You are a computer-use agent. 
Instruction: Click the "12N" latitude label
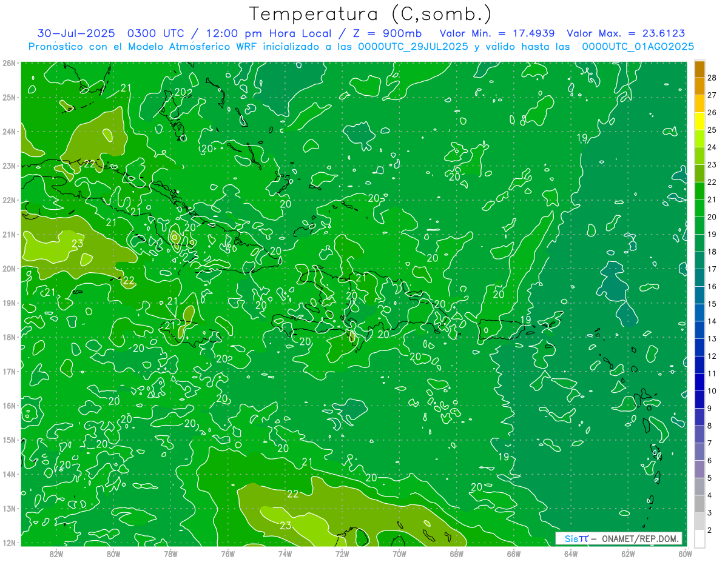pos(9,543)
